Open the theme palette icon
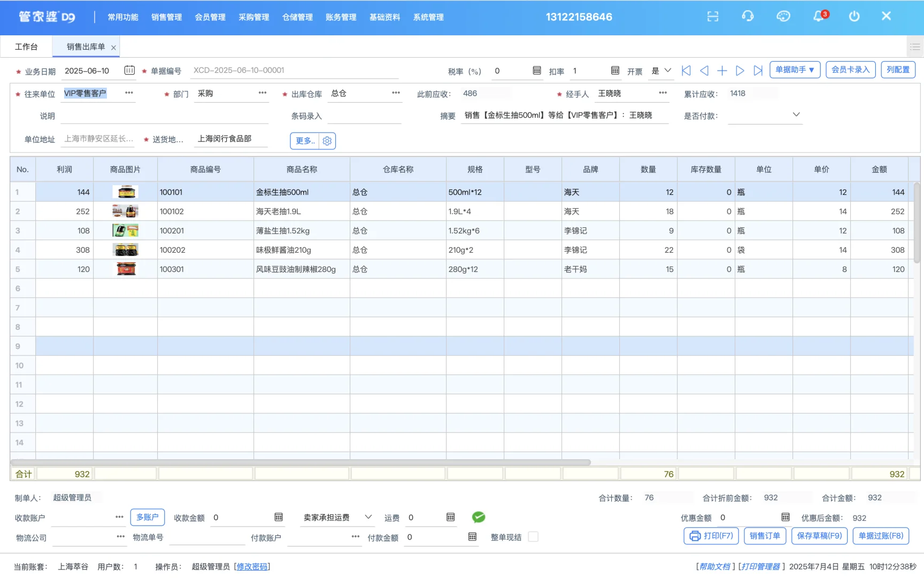The height and width of the screenshot is (578, 924). [783, 17]
